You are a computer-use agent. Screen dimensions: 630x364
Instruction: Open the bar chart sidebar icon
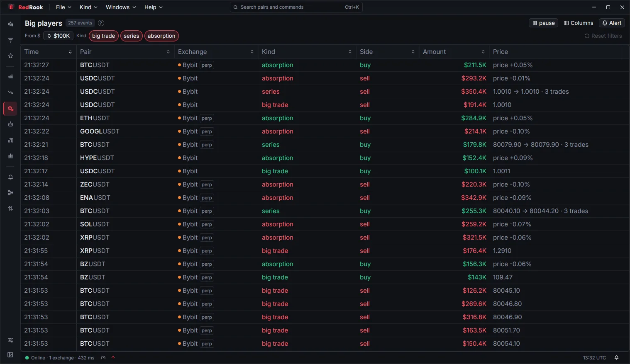[10, 156]
